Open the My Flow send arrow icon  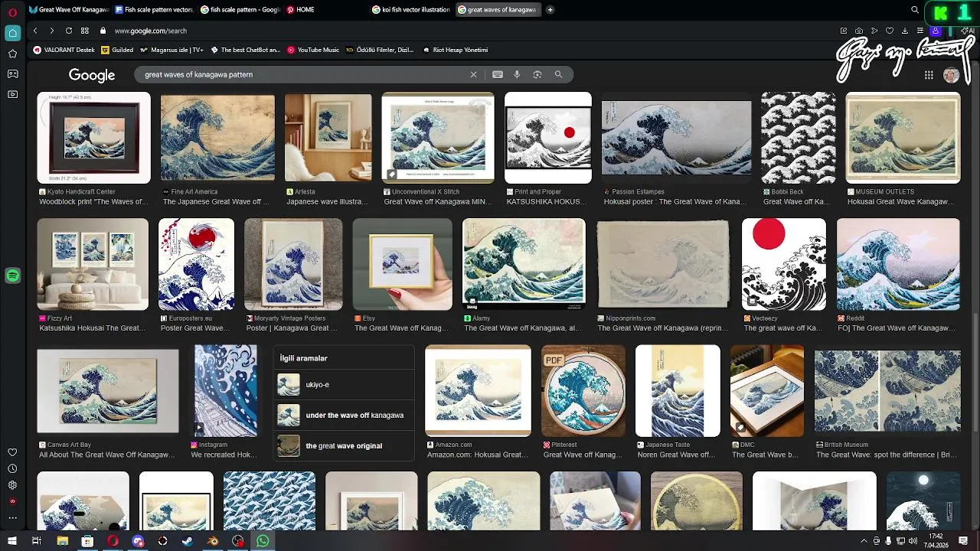click(x=874, y=31)
